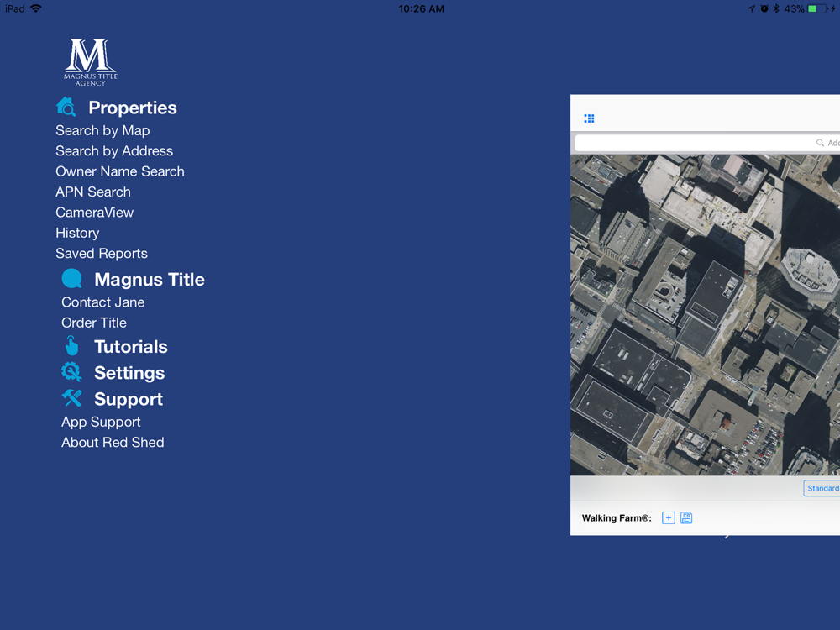Viewport: 840px width, 630px height.
Task: Open the Tutorials section
Action: point(131,347)
